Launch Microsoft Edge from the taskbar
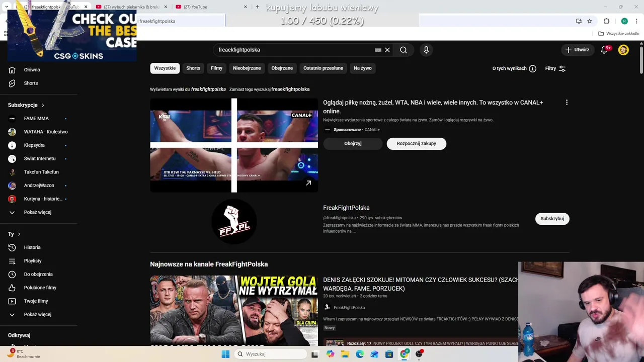 point(360,354)
